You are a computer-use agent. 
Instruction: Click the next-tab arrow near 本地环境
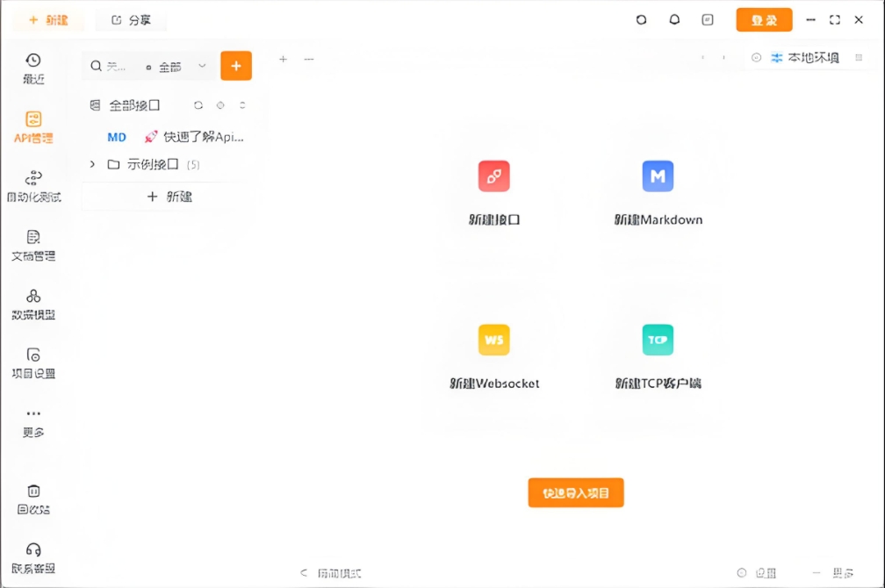pos(723,58)
